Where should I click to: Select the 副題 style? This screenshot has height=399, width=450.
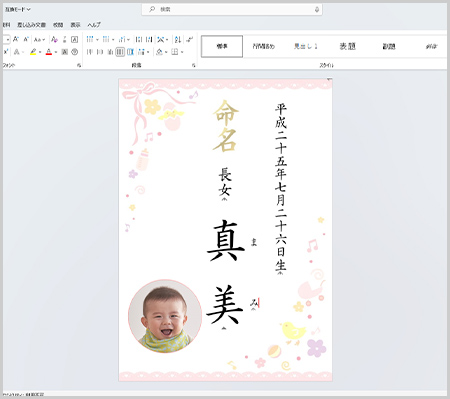389,46
